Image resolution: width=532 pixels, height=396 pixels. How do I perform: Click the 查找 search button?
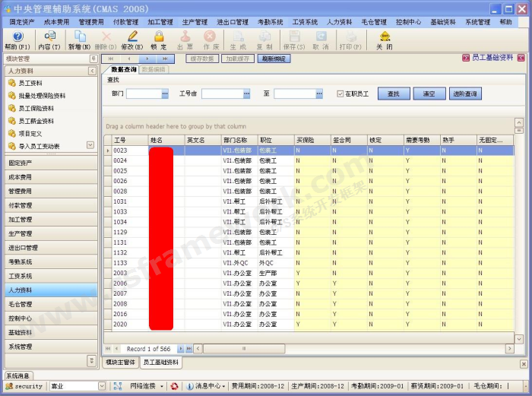click(x=393, y=93)
